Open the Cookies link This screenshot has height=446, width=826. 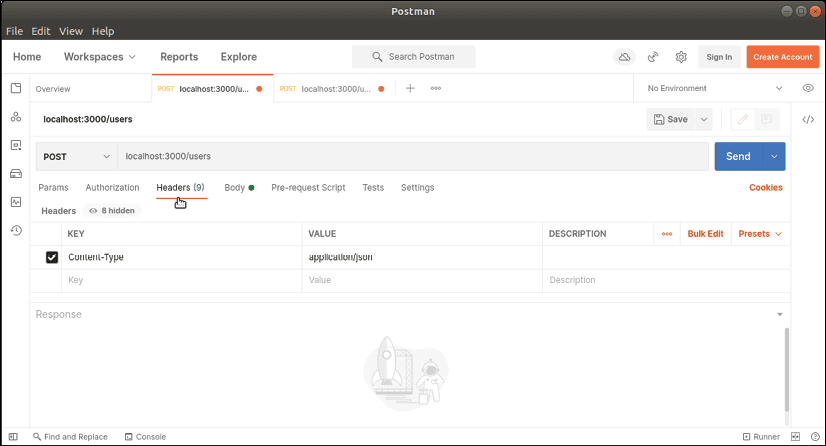click(765, 187)
